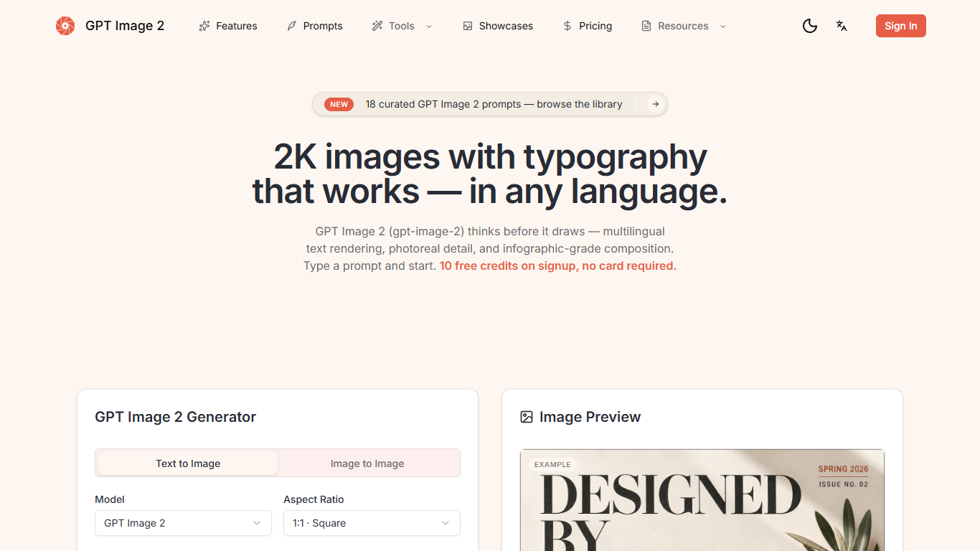Open the language translation selector icon
The image size is (980, 551).
(842, 26)
